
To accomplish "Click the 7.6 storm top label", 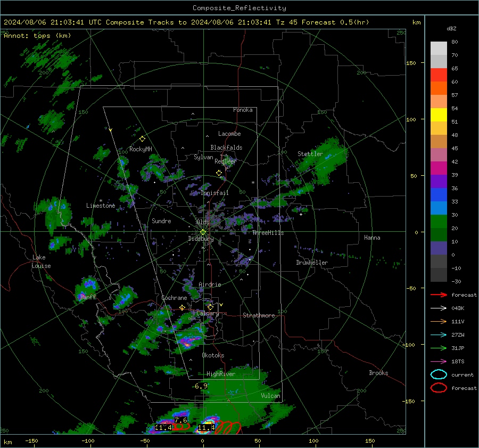I will coord(180,420).
